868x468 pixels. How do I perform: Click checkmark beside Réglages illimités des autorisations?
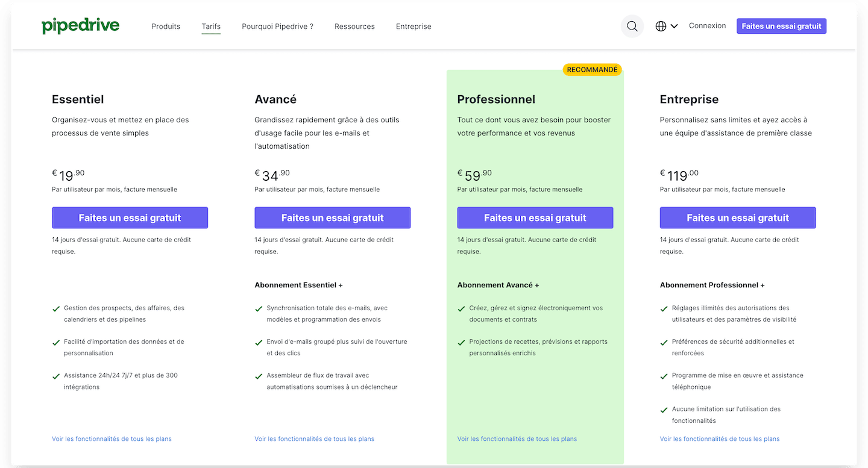[x=664, y=308]
